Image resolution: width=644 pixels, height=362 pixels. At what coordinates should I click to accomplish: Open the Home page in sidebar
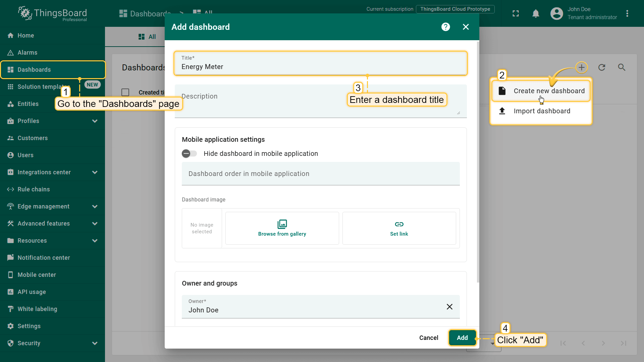pyautogui.click(x=52, y=36)
